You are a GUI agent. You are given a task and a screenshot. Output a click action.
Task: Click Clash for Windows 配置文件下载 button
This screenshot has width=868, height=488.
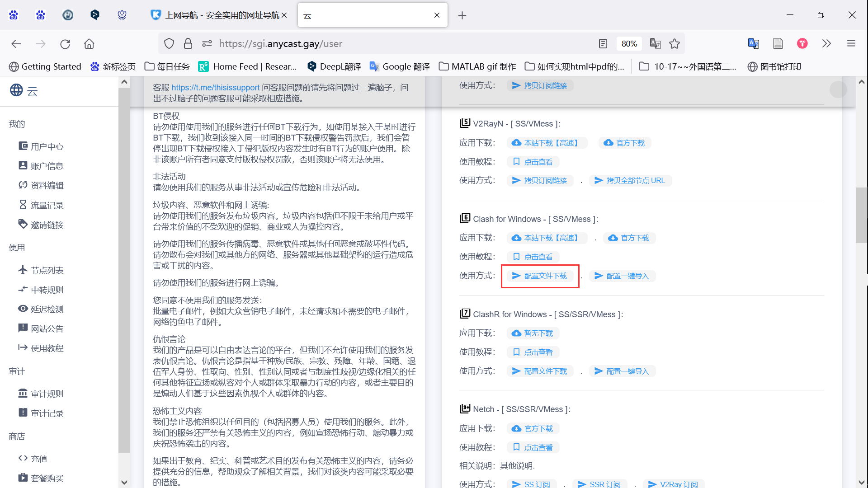click(x=540, y=276)
